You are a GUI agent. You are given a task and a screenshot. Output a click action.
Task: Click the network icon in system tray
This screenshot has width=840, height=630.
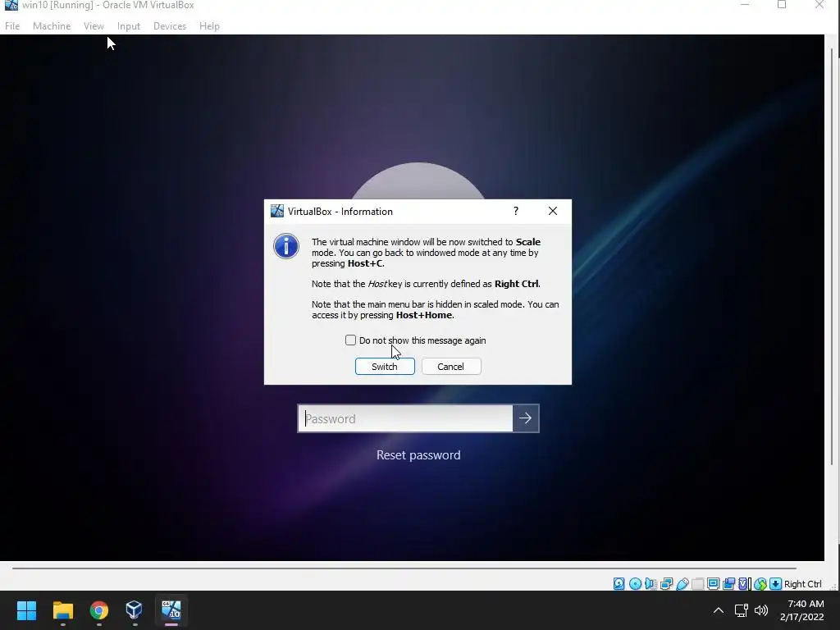point(742,610)
